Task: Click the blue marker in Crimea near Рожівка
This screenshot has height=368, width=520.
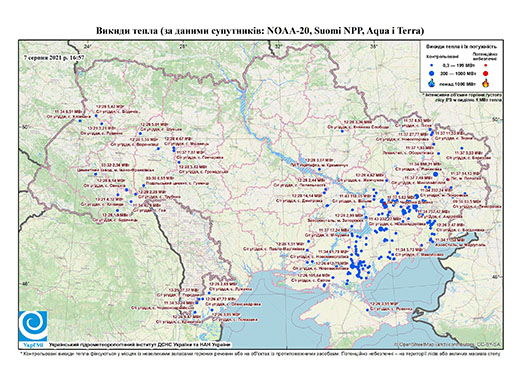Action: (x=367, y=310)
